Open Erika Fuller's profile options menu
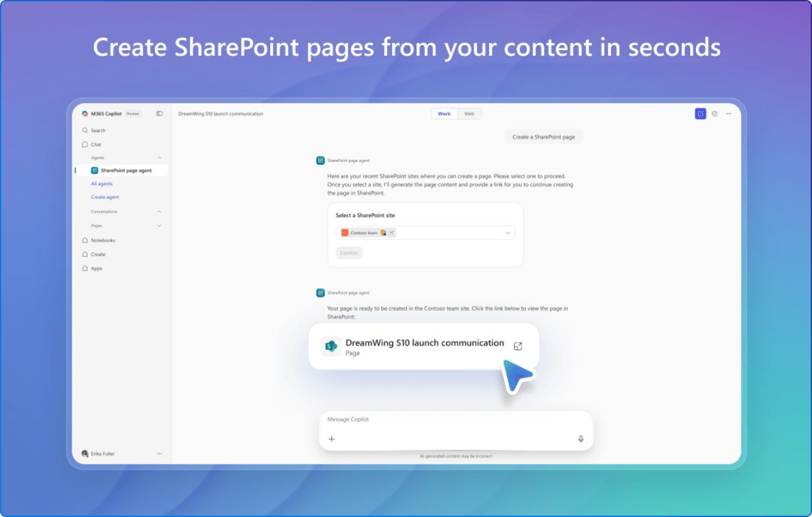Screen dimensions: 812x517 point(159,454)
